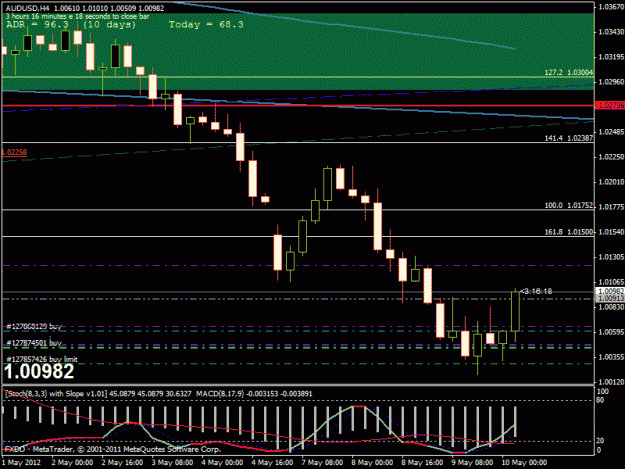Click the '2 May 00:00' time axis label
The image size is (625, 469).
click(x=72, y=463)
